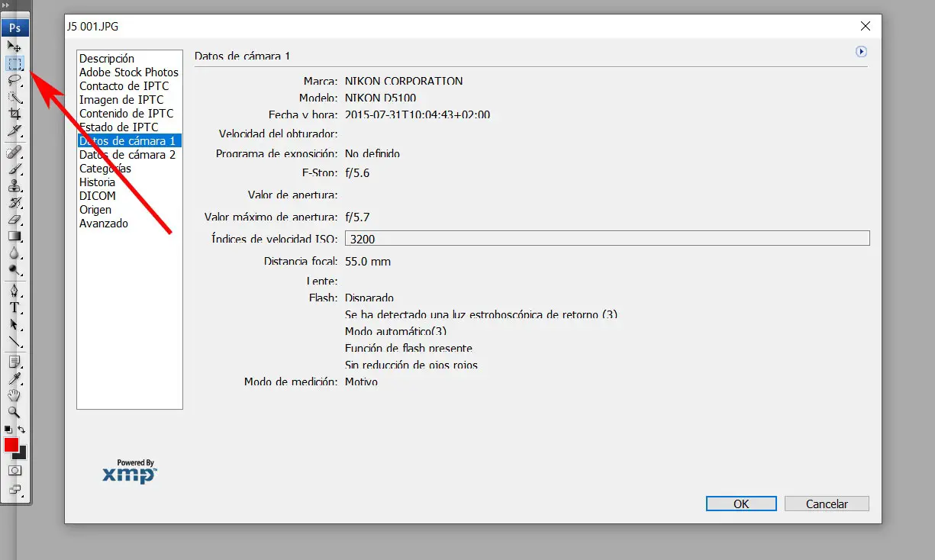Screen dimensions: 935x560
Task: Select the Type tool
Action: [15, 307]
